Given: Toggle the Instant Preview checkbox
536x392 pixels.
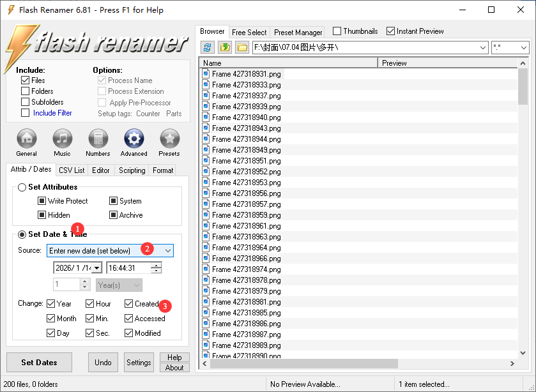Looking at the screenshot, I should tap(390, 31).
